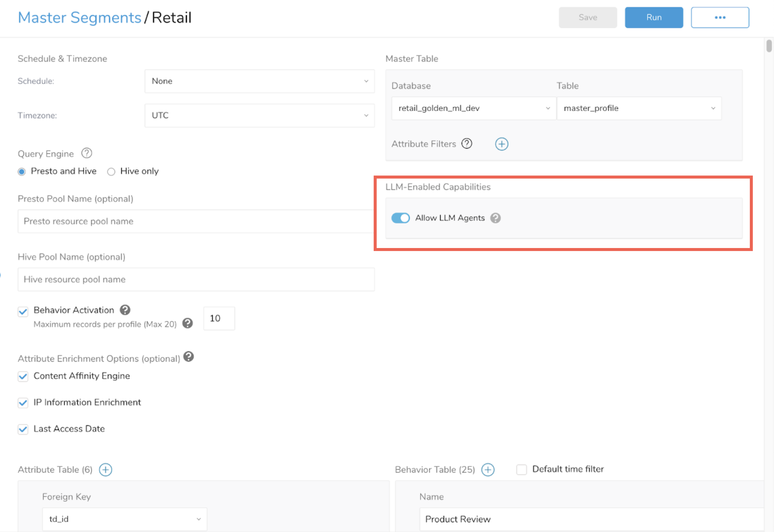Add a new Attribute Table
This screenshot has width=775, height=532.
(x=106, y=470)
